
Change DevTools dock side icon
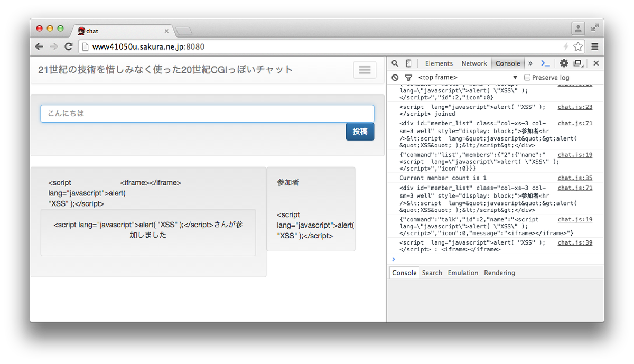[x=579, y=63]
